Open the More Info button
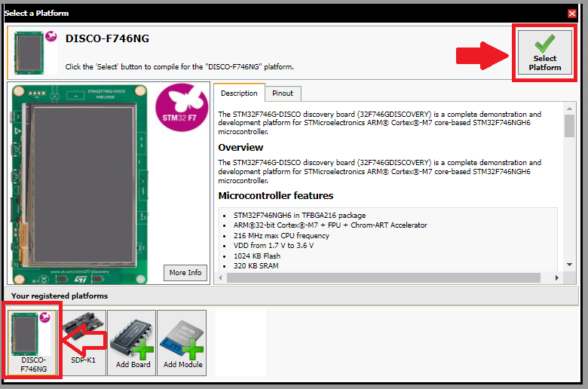Viewport: 588px width, 389px height. coord(185,273)
